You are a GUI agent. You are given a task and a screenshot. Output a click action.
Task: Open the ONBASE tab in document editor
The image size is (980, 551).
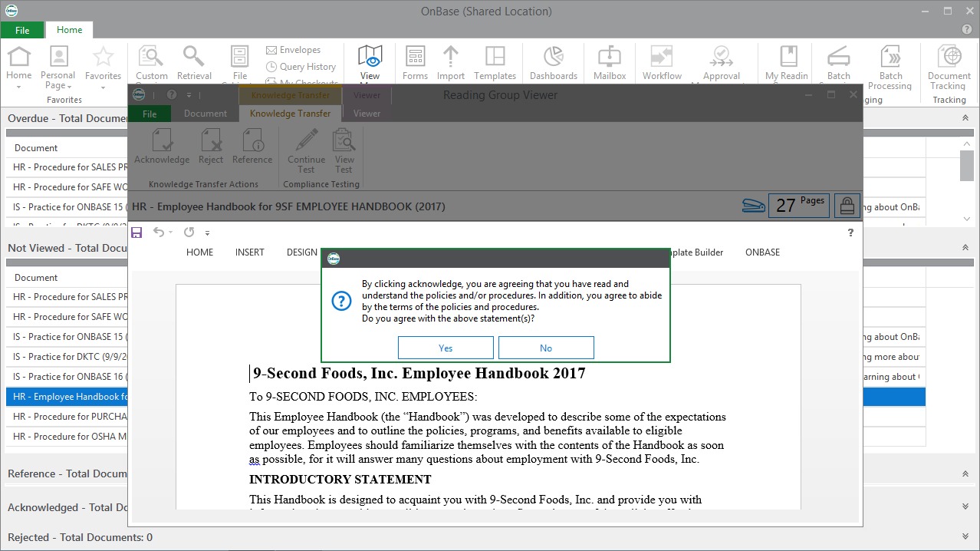click(763, 252)
